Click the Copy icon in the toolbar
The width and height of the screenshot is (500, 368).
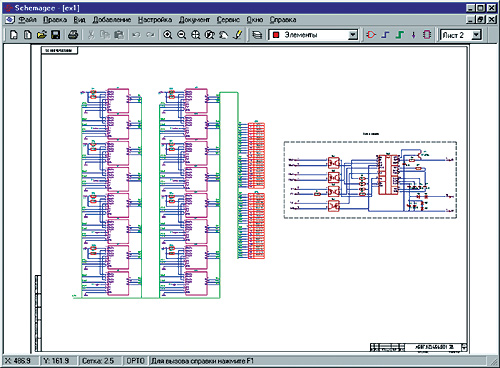[105, 35]
